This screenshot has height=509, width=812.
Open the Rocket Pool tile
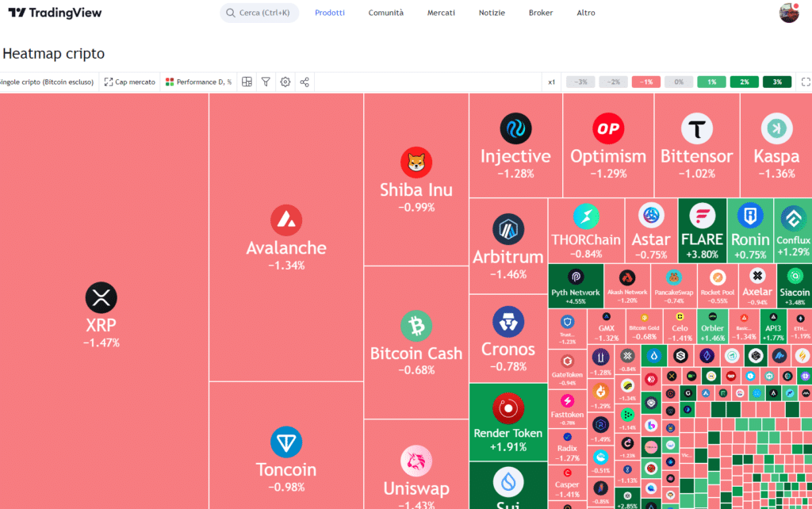click(718, 286)
